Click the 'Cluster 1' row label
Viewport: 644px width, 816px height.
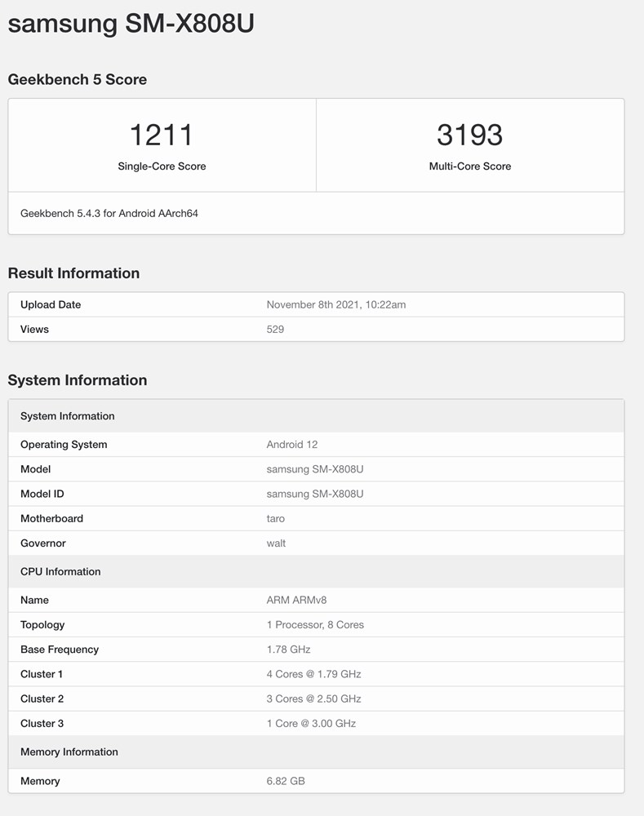(42, 674)
